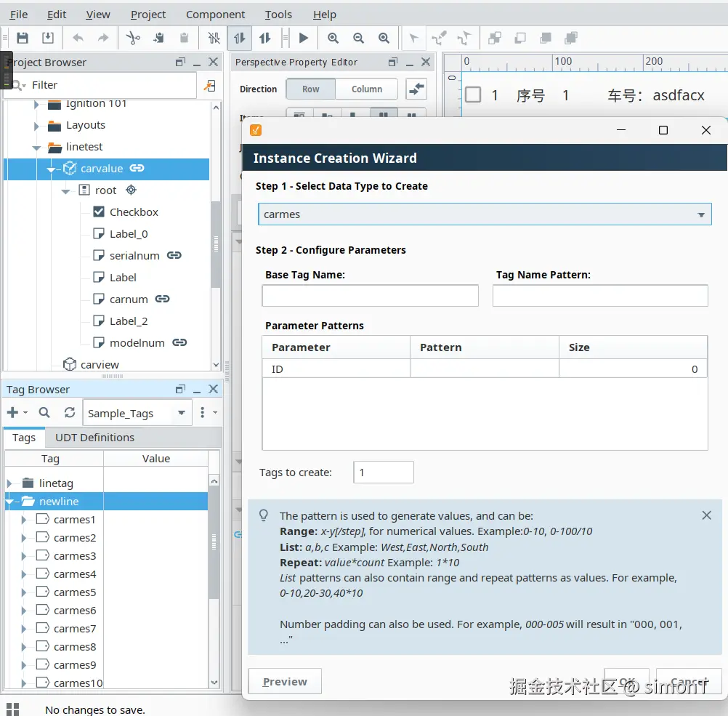This screenshot has height=716, width=728.
Task: Click the save-and-publish download icon
Action: [x=48, y=38]
